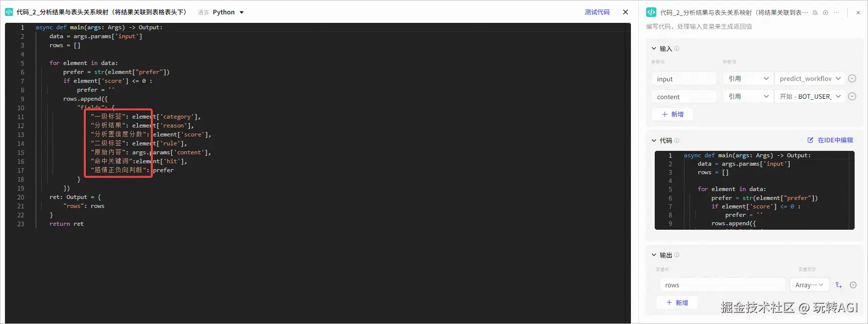Open the more options ellipsis menu

pyautogui.click(x=836, y=12)
